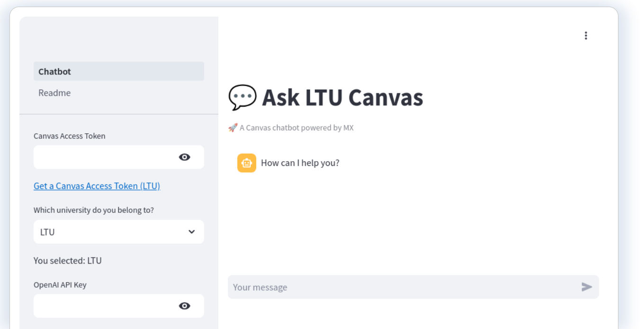The height and width of the screenshot is (329, 644).
Task: Click the "You selected: LTU" text
Action: [68, 260]
